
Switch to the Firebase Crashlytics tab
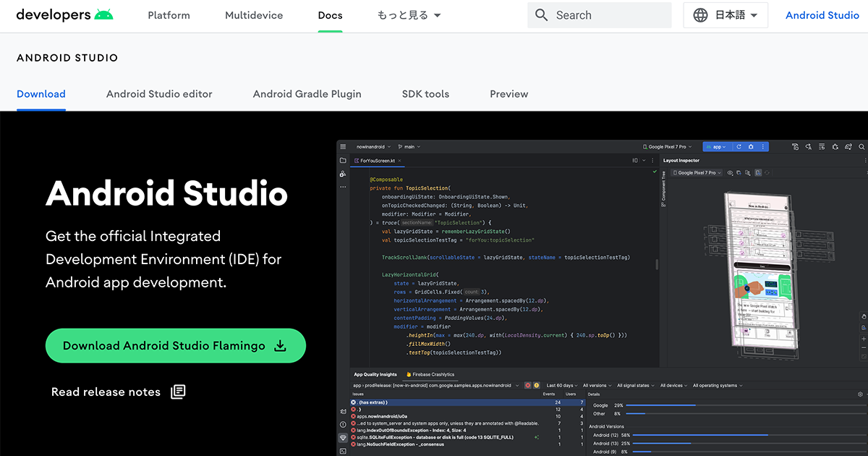point(433,374)
